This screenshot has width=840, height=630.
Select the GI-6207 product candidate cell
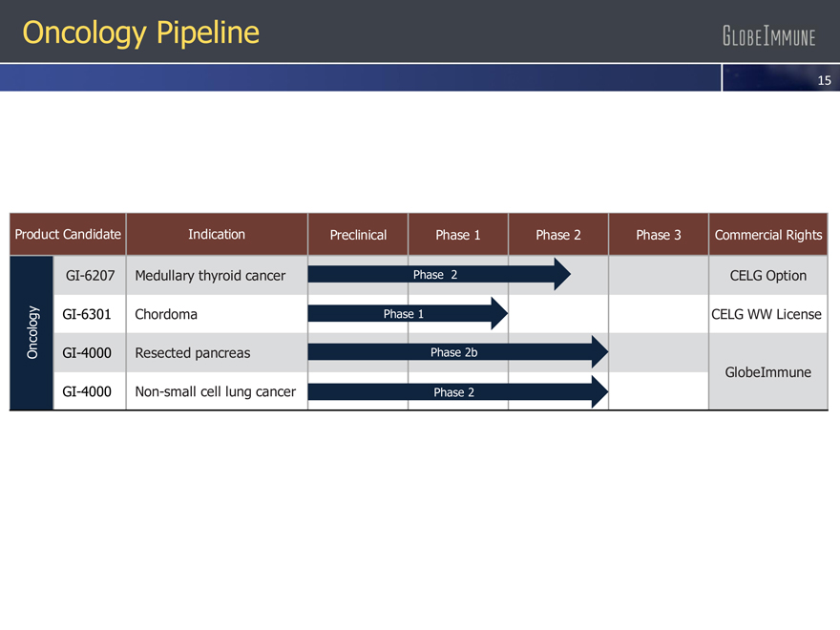[91, 276]
